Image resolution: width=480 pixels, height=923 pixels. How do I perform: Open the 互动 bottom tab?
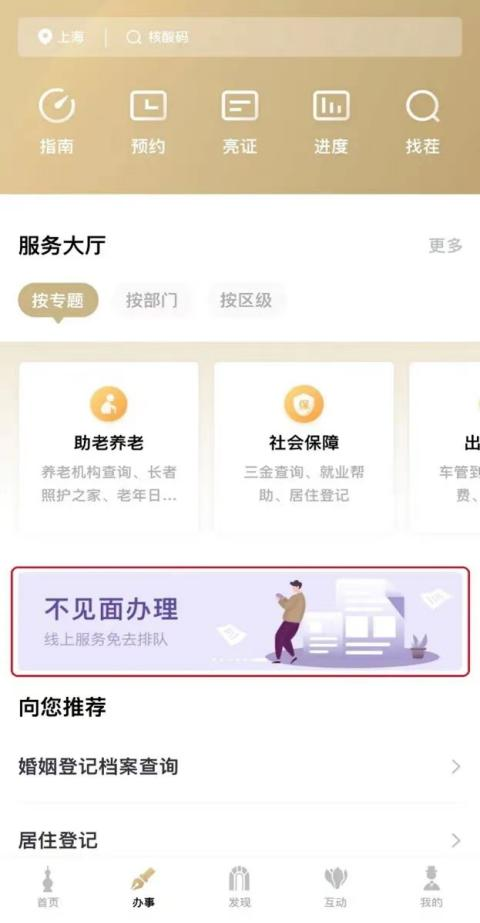click(335, 887)
